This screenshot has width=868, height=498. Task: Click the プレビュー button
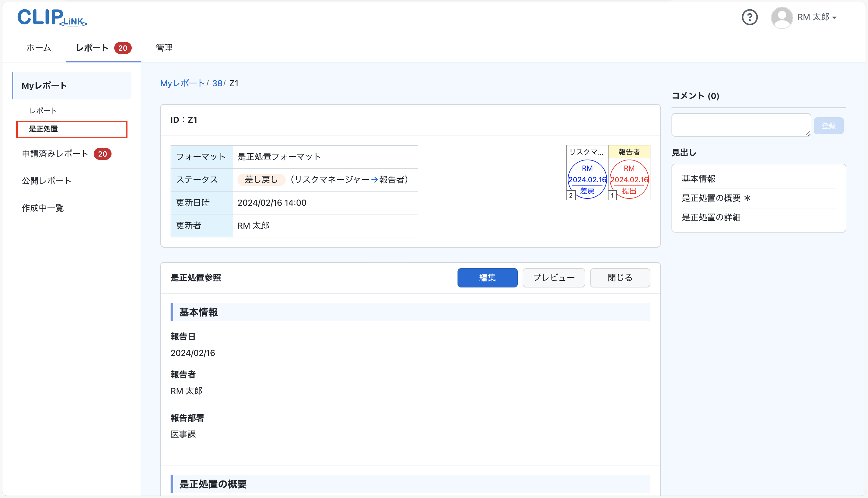pos(554,278)
